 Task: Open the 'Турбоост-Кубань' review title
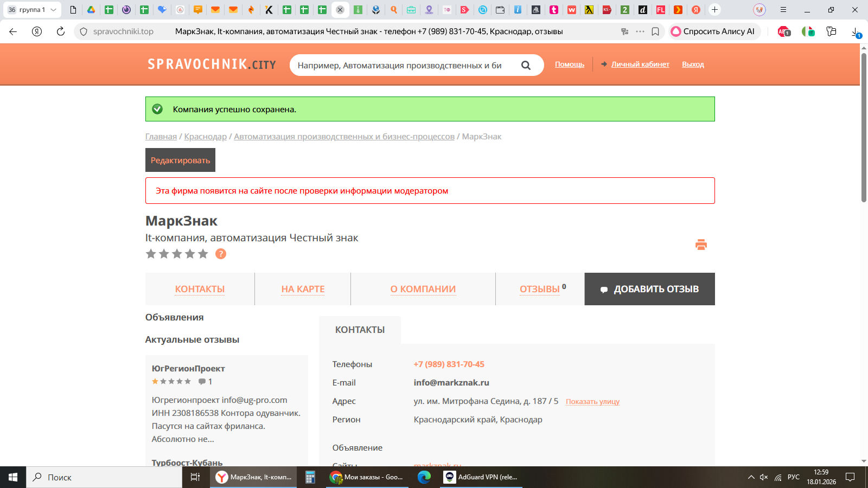pyautogui.click(x=187, y=463)
